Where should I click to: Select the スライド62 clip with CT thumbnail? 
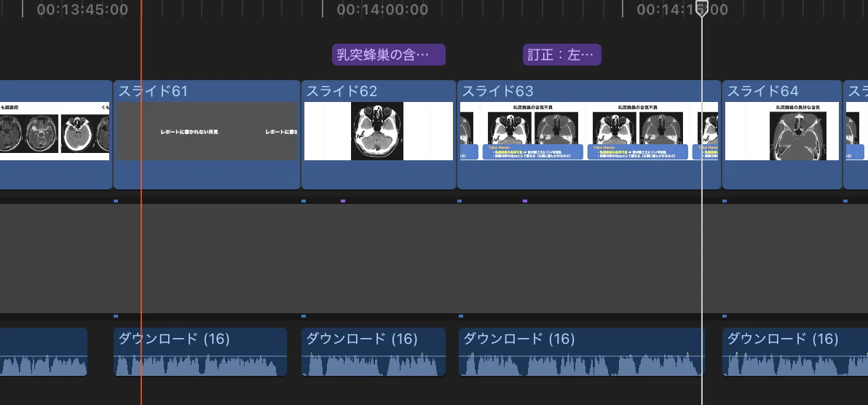pos(379,135)
